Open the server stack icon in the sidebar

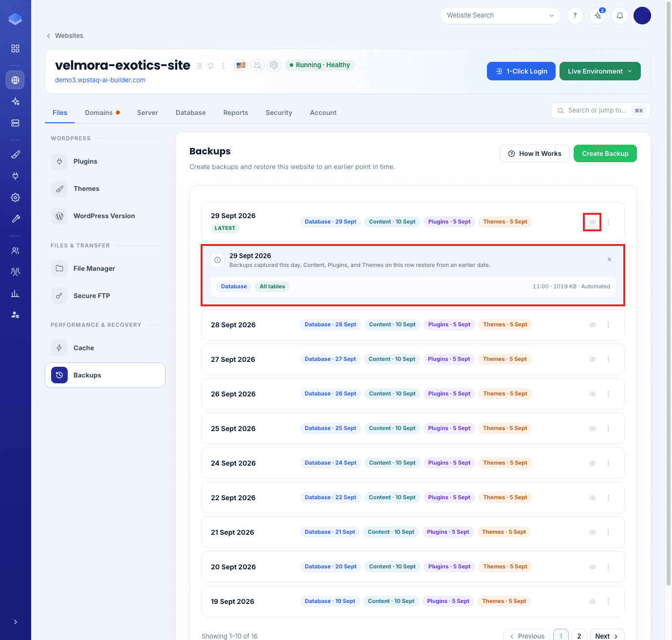(x=16, y=123)
